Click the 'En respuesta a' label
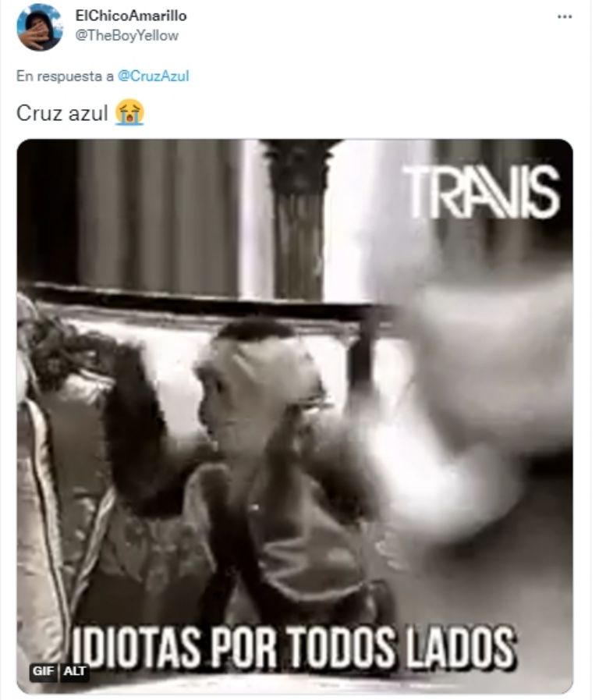This screenshot has height=700, width=599. point(65,76)
